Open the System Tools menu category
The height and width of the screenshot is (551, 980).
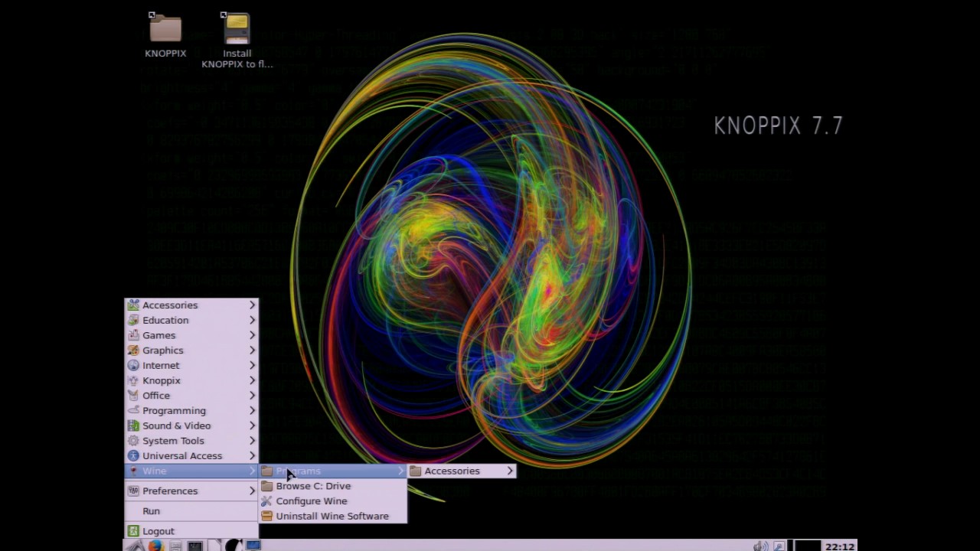(x=191, y=441)
